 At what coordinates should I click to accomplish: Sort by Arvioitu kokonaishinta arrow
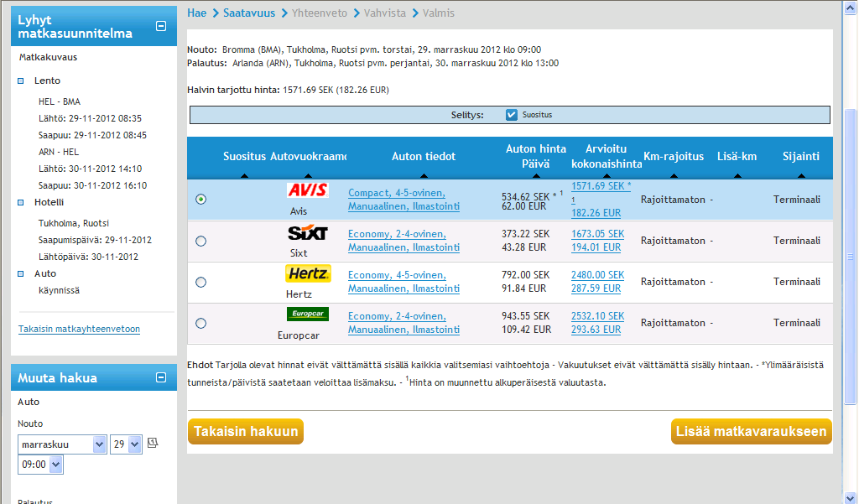(x=607, y=176)
